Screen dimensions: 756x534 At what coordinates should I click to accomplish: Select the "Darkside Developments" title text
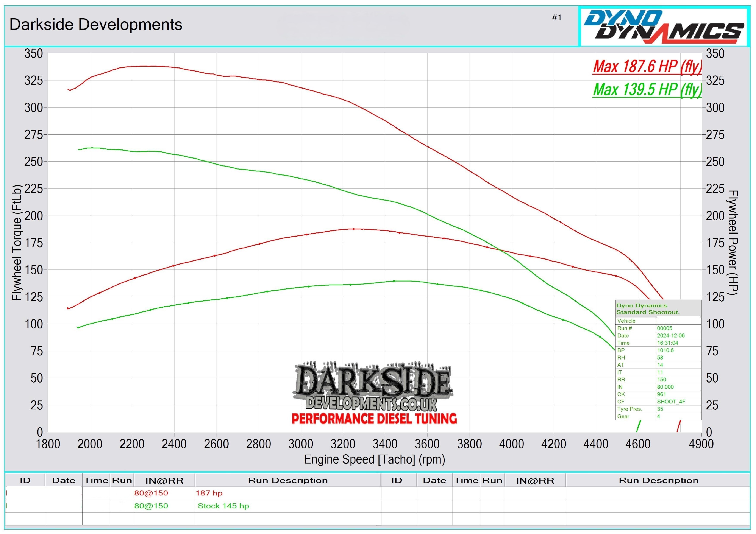click(95, 25)
